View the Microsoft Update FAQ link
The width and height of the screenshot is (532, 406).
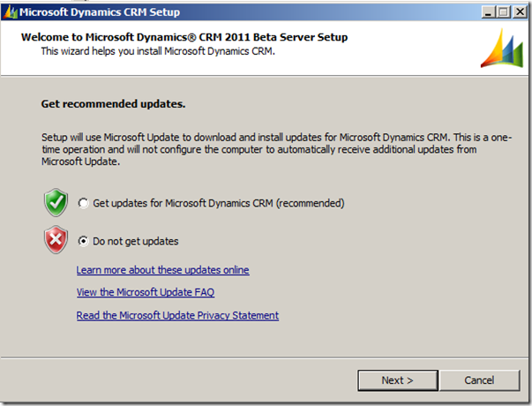(145, 292)
